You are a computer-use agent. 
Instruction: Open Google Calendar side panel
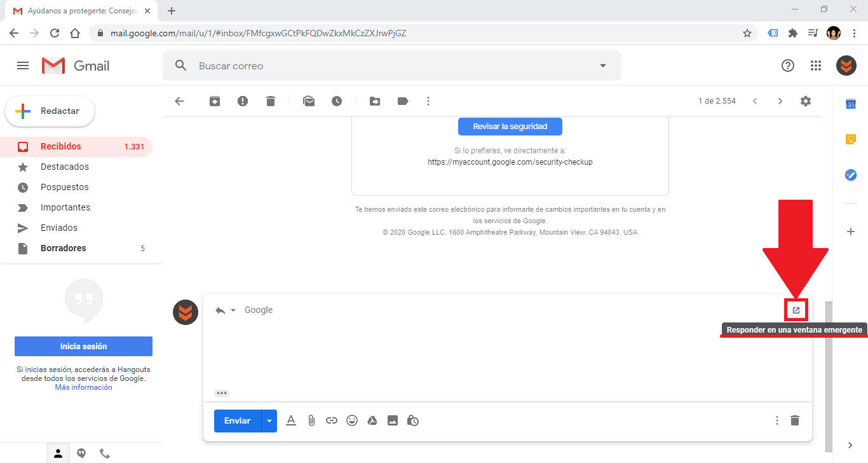(x=851, y=104)
